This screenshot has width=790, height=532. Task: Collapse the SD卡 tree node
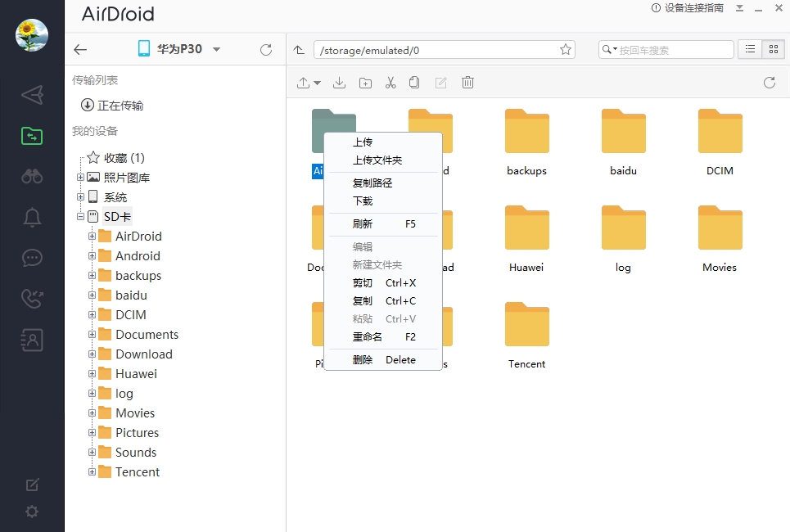pos(80,217)
